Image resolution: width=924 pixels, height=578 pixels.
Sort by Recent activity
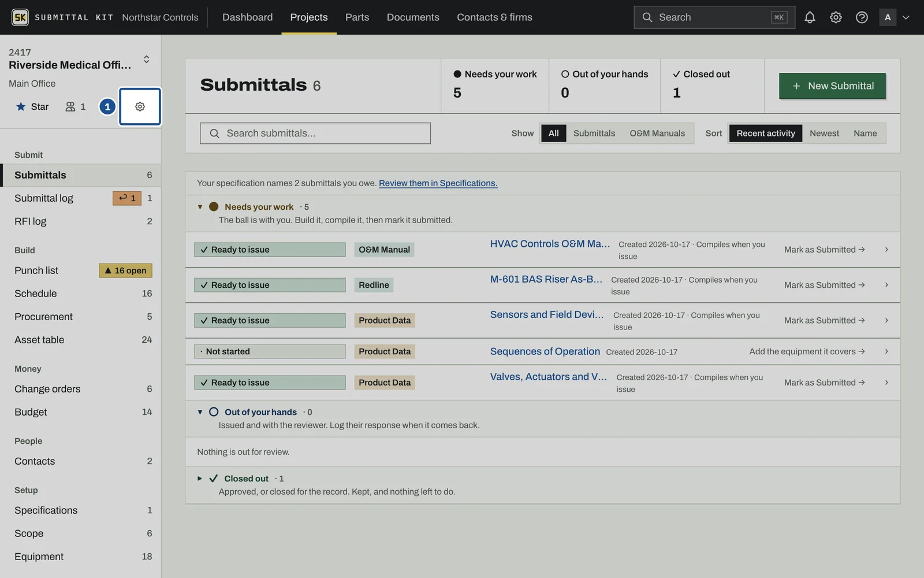766,134
